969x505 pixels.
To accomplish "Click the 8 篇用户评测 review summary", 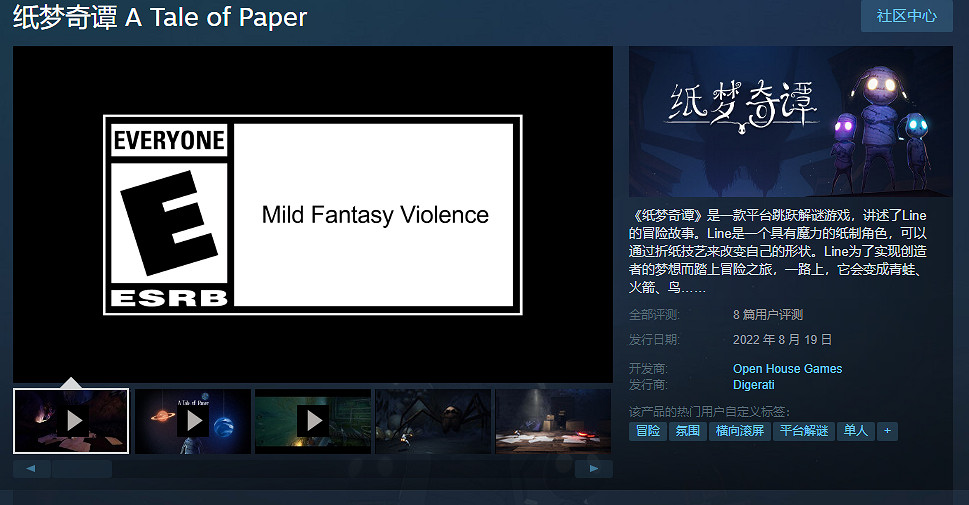I will click(x=768, y=315).
